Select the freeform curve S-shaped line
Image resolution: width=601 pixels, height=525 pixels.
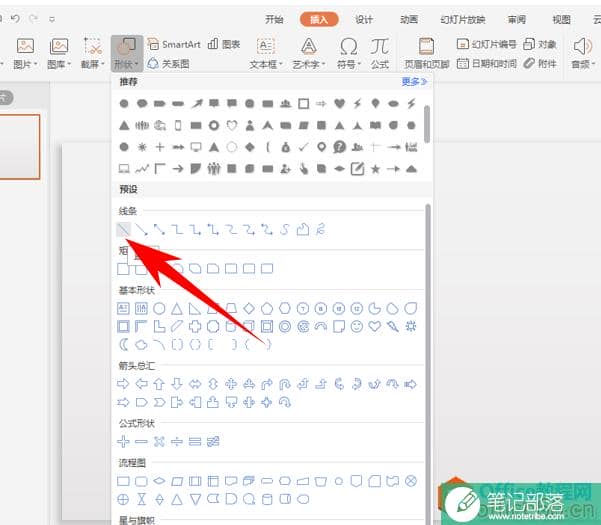284,230
